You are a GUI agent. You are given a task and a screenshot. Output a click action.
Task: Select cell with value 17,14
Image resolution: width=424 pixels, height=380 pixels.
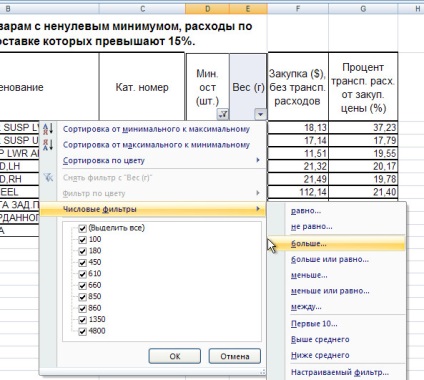[298, 140]
